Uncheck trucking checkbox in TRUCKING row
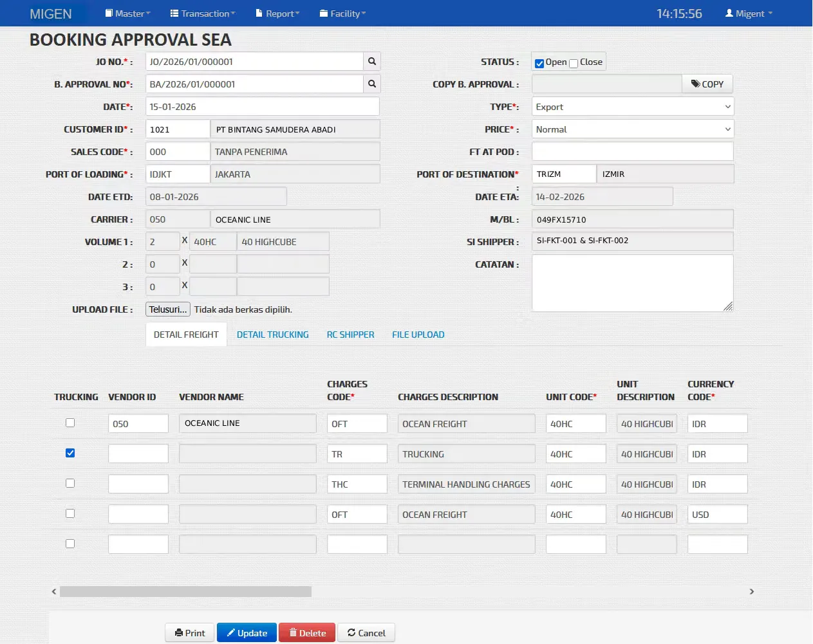The height and width of the screenshot is (644, 813). [70, 453]
